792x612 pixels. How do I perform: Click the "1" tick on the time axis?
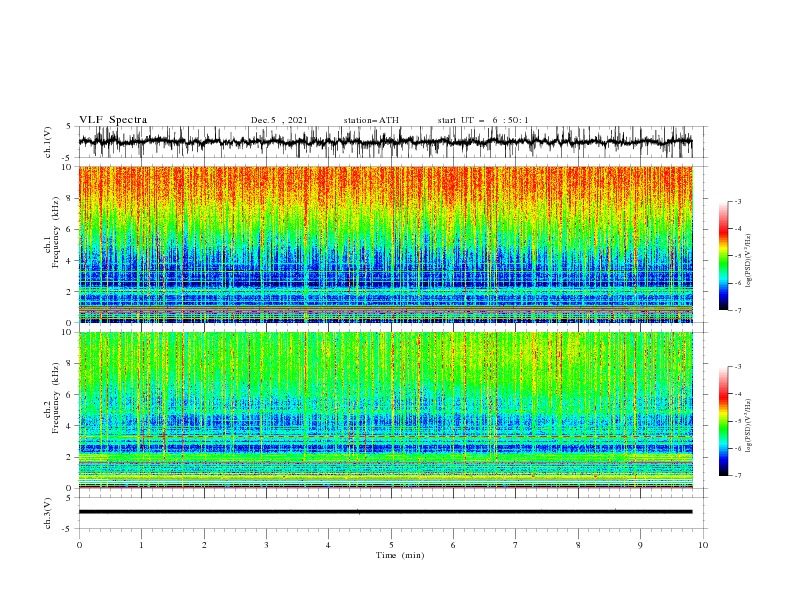(x=141, y=545)
